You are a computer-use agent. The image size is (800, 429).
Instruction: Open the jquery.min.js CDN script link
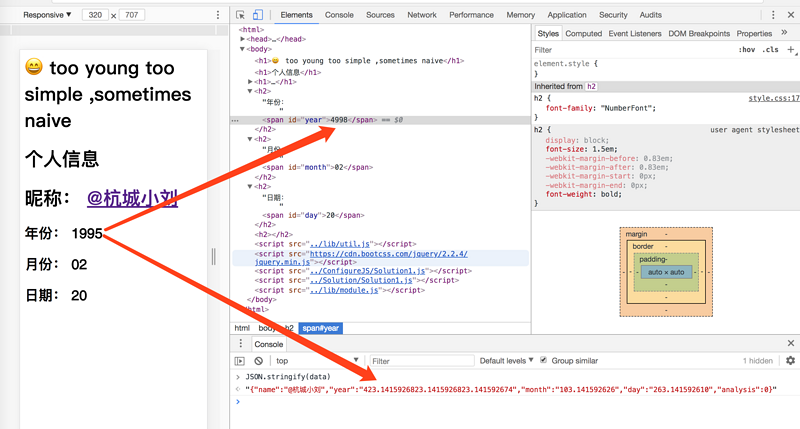[x=361, y=258]
